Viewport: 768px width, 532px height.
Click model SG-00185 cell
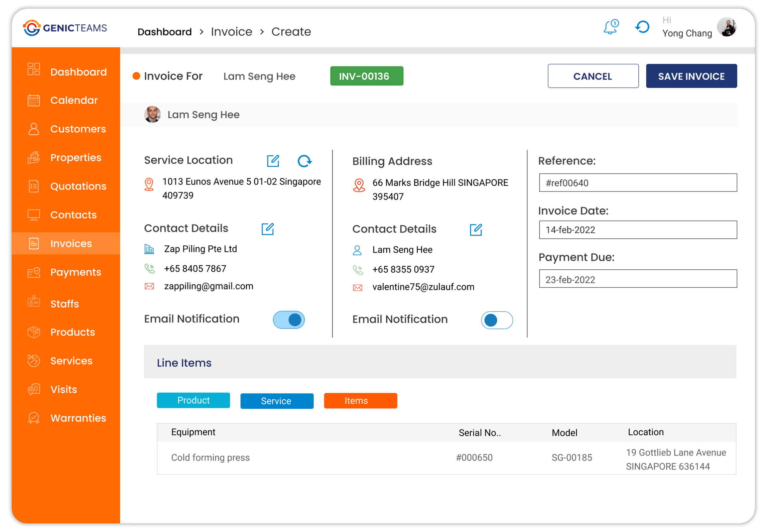click(x=572, y=458)
